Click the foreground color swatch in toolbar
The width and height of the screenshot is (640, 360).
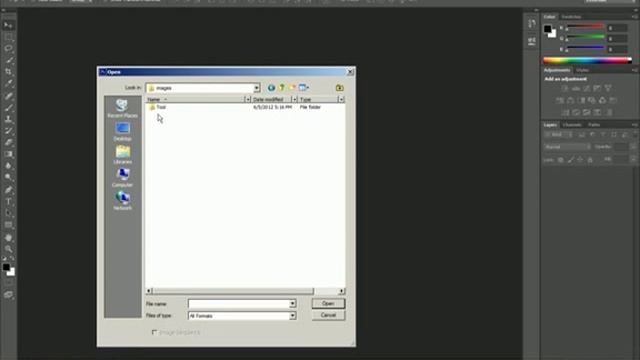6,267
